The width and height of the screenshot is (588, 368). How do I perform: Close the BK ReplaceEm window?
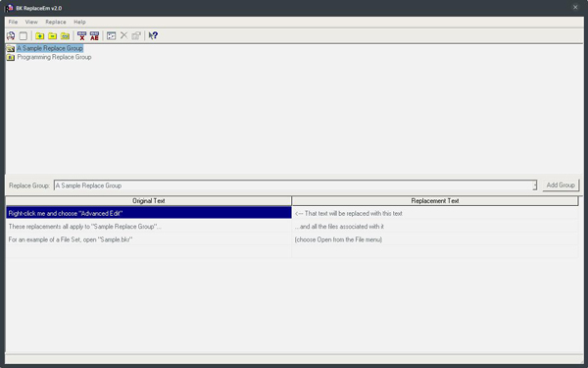[x=575, y=7]
